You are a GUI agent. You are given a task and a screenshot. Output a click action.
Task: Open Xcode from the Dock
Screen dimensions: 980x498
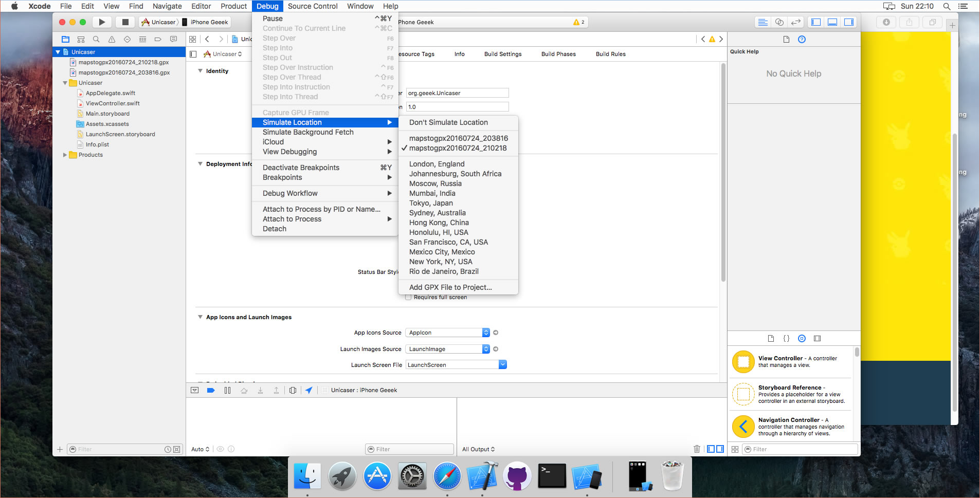tap(482, 476)
